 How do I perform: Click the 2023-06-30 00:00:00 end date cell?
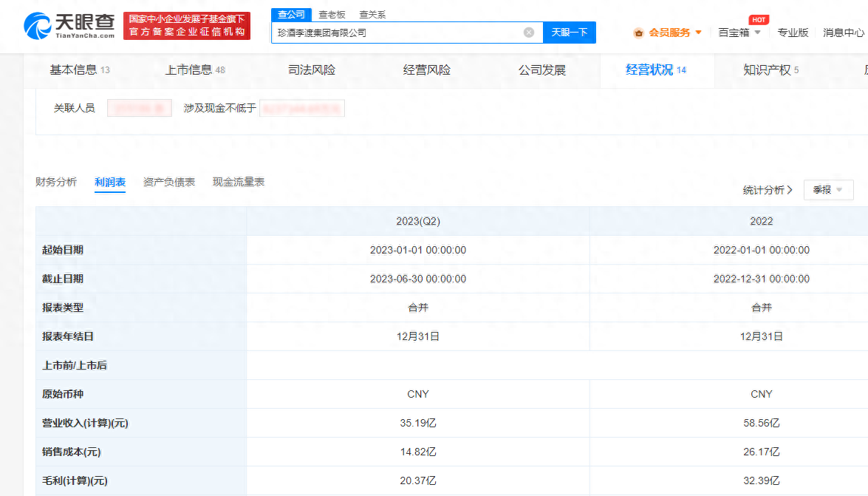tap(418, 279)
